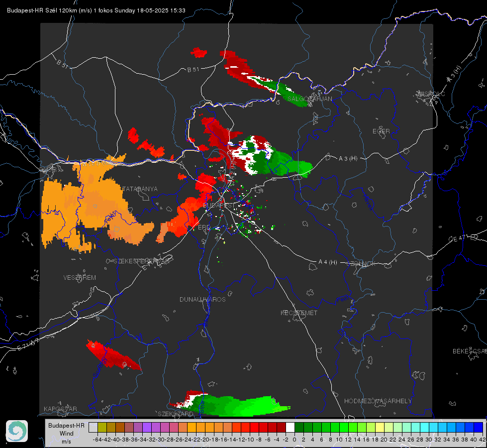Image resolution: width=487 pixels, height=448 pixels.
Task: Select the brown swatch between -40 and -38
Action: coord(120,428)
